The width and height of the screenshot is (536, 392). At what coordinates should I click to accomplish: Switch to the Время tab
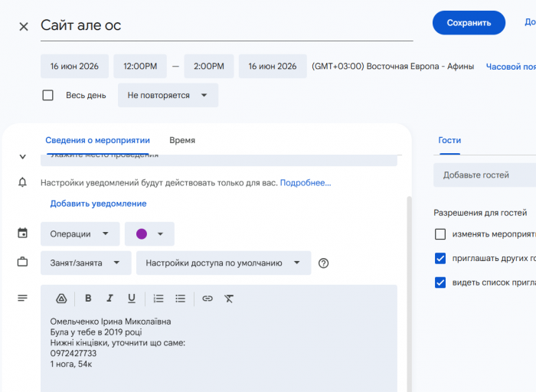coord(182,140)
